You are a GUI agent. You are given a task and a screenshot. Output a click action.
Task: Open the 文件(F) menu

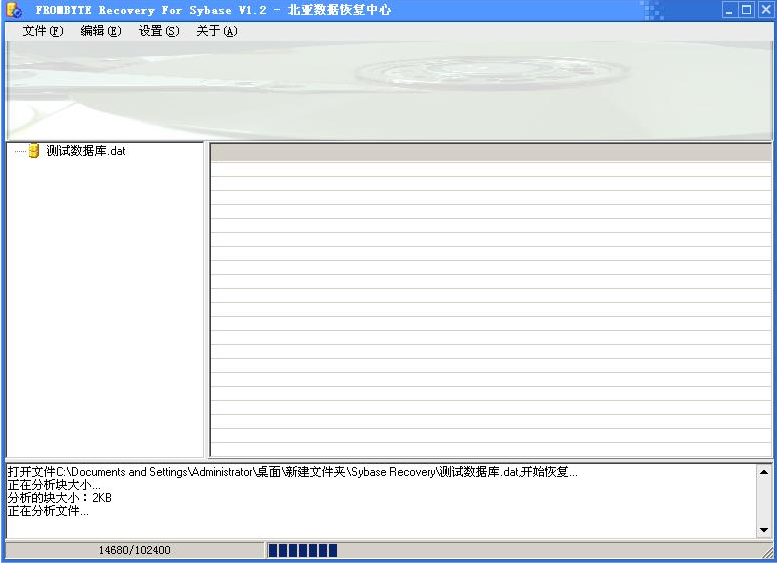pyautogui.click(x=43, y=31)
